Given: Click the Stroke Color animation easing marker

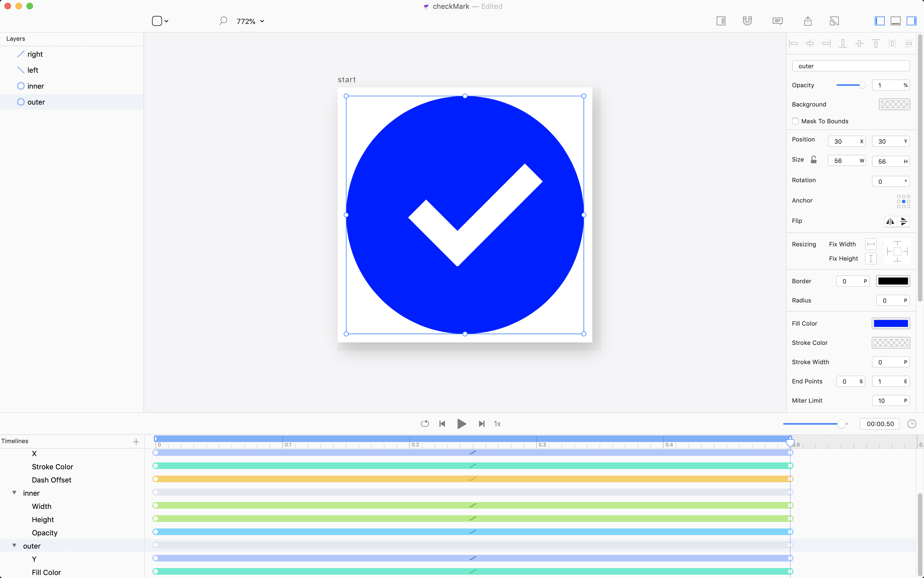Looking at the screenshot, I should 473,466.
